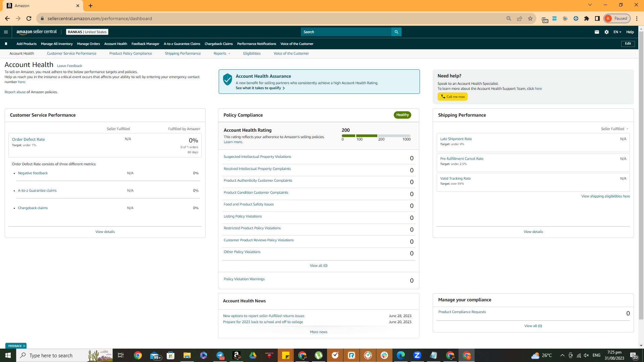Open the Eligibilities tab
Image resolution: width=644 pixels, height=362 pixels.
[252, 54]
